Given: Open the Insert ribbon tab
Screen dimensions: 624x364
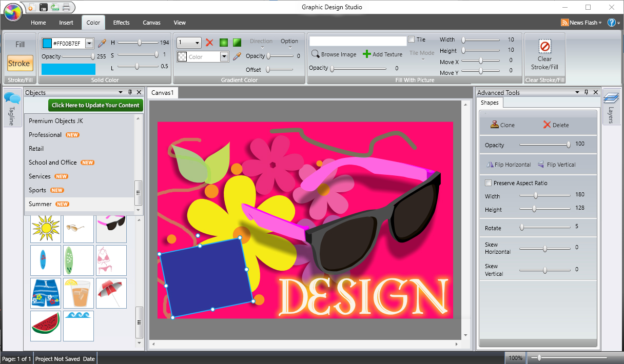Looking at the screenshot, I should click(x=66, y=23).
